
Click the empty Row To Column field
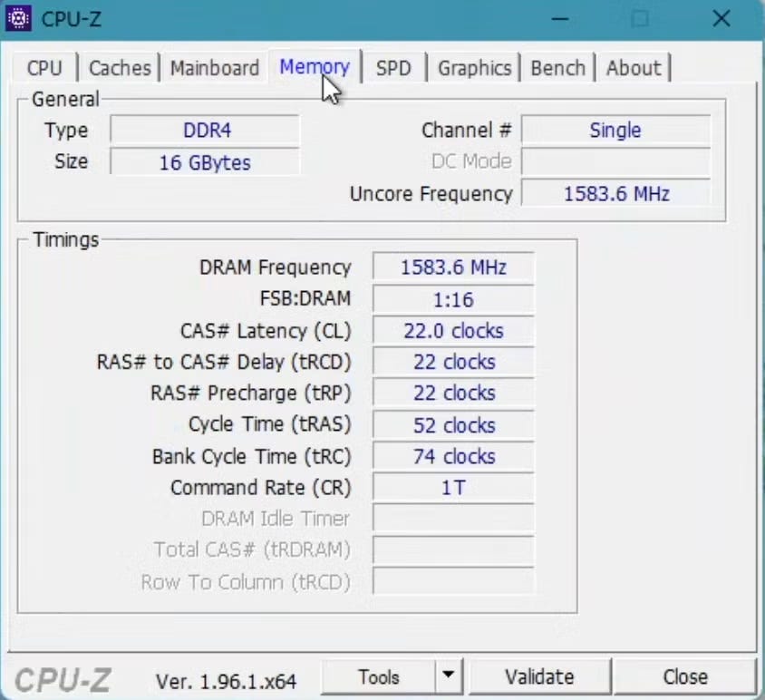coord(453,581)
